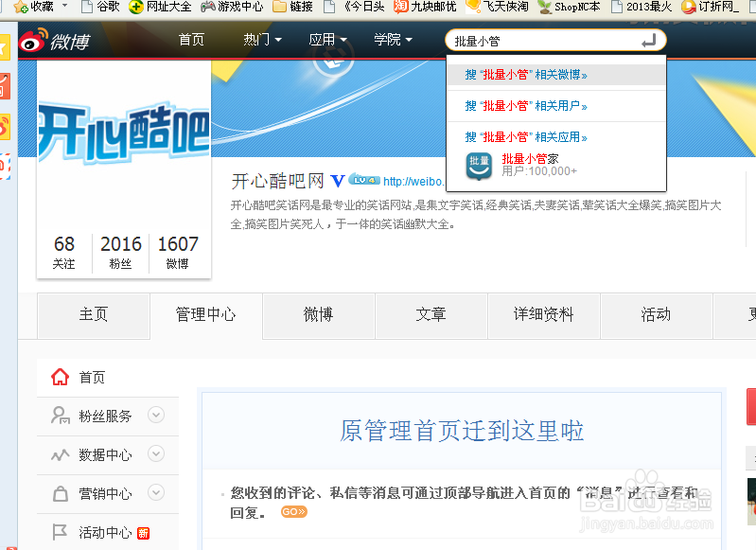The height and width of the screenshot is (550, 756).
Task: Expand the 热门 dropdown menu
Action: pos(262,40)
